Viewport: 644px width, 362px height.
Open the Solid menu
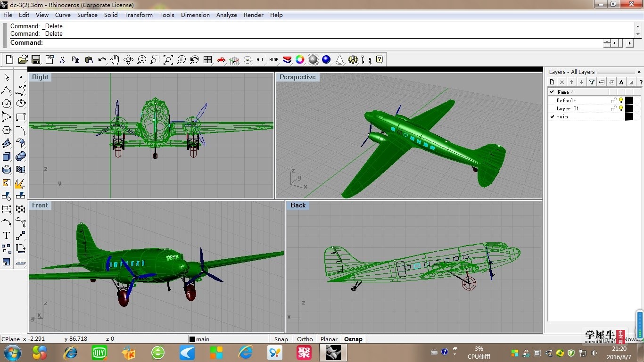tap(111, 15)
